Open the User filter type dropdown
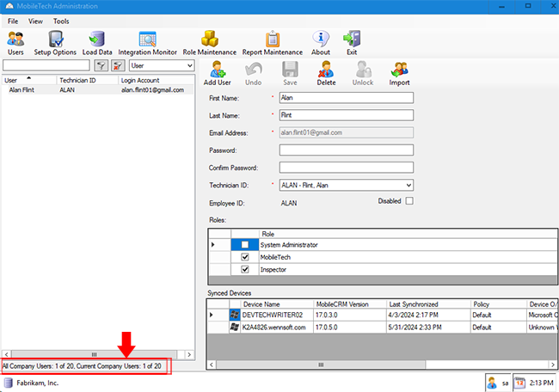The height and width of the screenshot is (392, 559). tap(188, 65)
